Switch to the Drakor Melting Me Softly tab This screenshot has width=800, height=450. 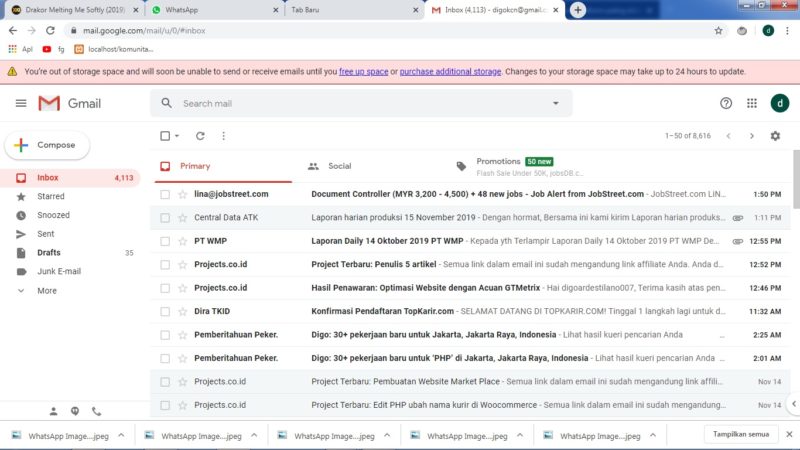click(74, 10)
